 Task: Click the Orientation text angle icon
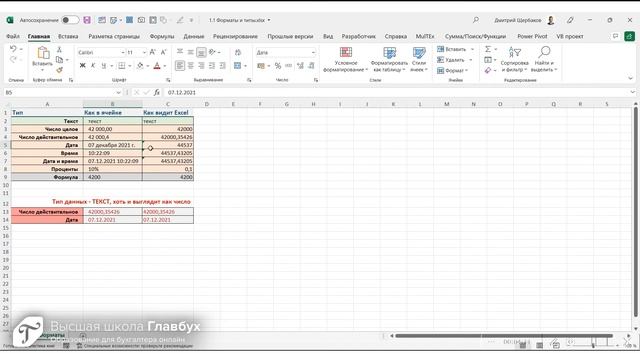click(212, 52)
